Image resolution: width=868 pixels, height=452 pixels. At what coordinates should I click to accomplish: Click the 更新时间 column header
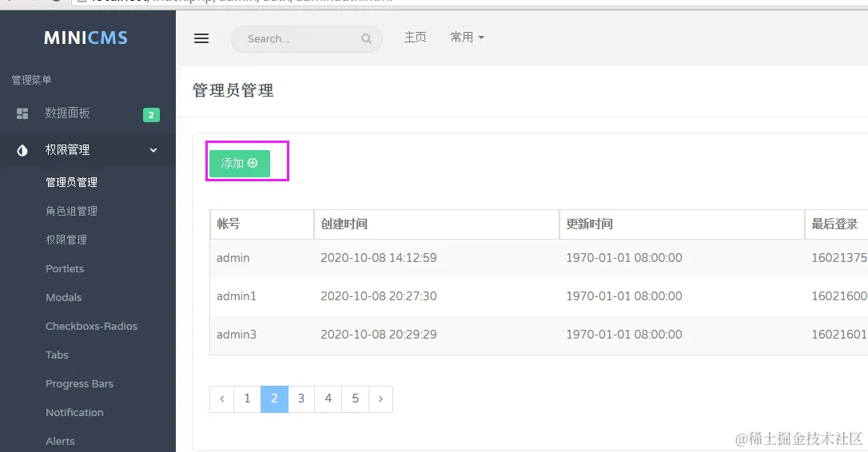coord(682,224)
